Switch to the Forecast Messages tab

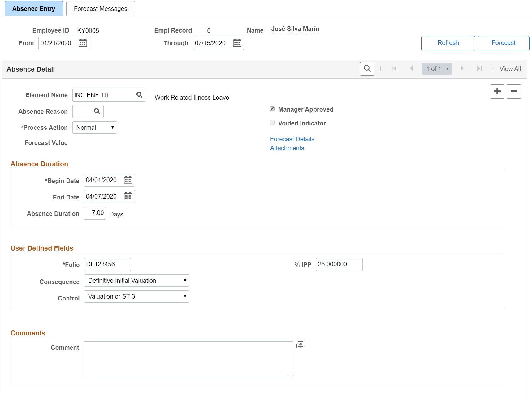pos(101,9)
